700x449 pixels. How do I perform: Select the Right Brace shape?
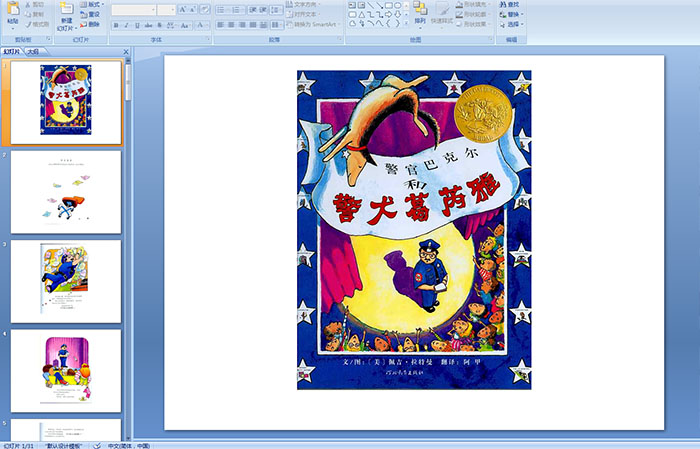[x=397, y=23]
